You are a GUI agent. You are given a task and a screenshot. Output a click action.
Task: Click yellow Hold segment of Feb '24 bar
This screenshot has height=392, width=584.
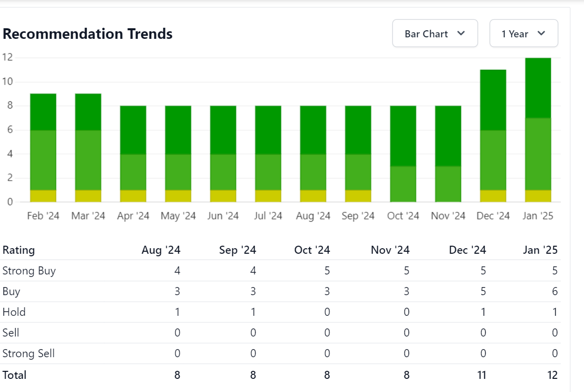[43, 196]
